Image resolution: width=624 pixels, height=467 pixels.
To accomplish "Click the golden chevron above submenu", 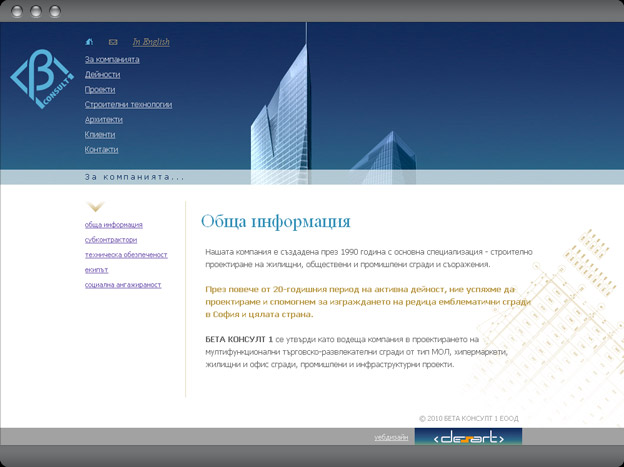I will (96, 206).
